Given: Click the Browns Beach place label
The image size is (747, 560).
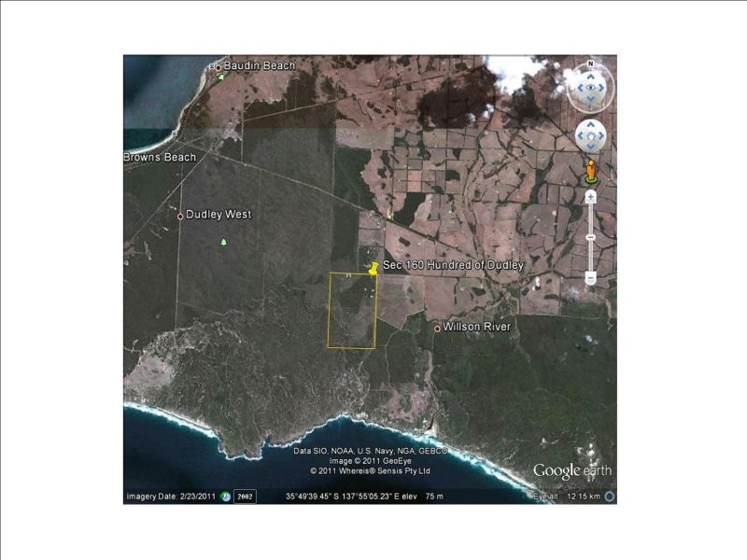Looking at the screenshot, I should pos(160,157).
